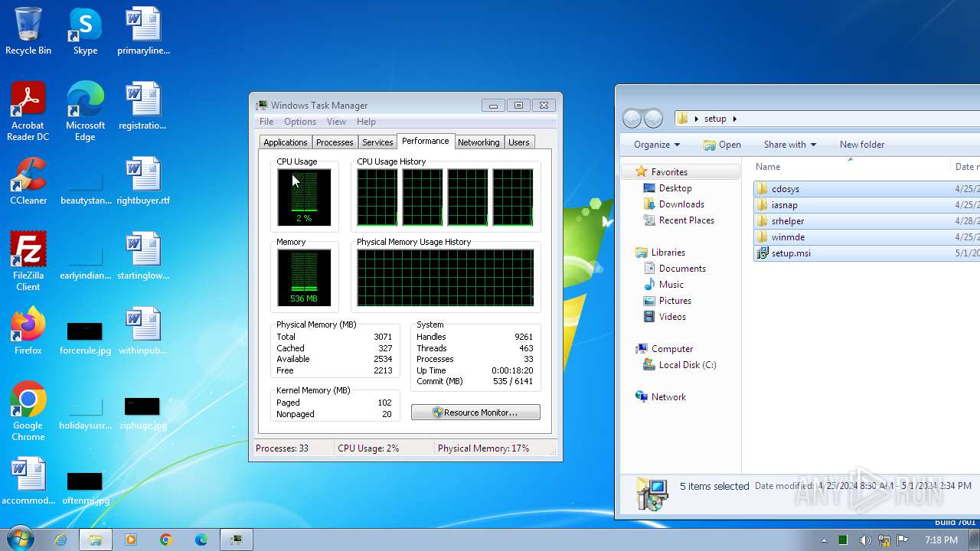Screen dimensions: 980x551
Task: Expand the breadcrumb arrow after setup
Action: click(735, 119)
